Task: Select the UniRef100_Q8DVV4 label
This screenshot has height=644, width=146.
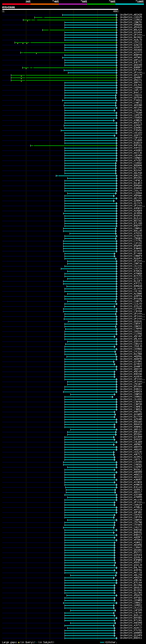Action: pos(131,447)
